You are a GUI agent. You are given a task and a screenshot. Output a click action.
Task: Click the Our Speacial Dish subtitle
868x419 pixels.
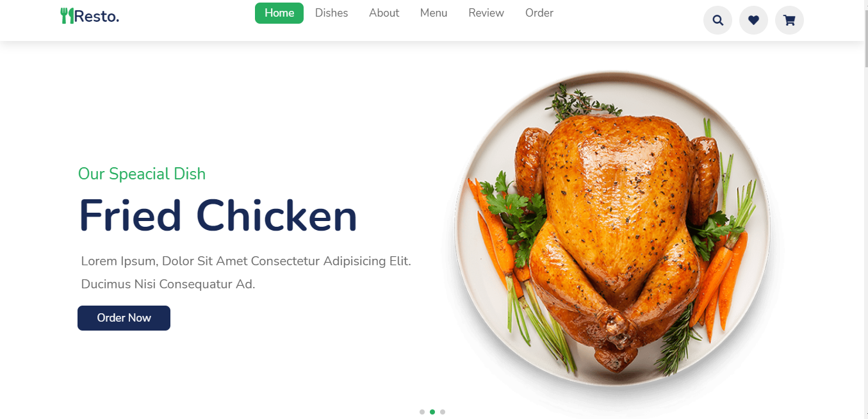(142, 174)
